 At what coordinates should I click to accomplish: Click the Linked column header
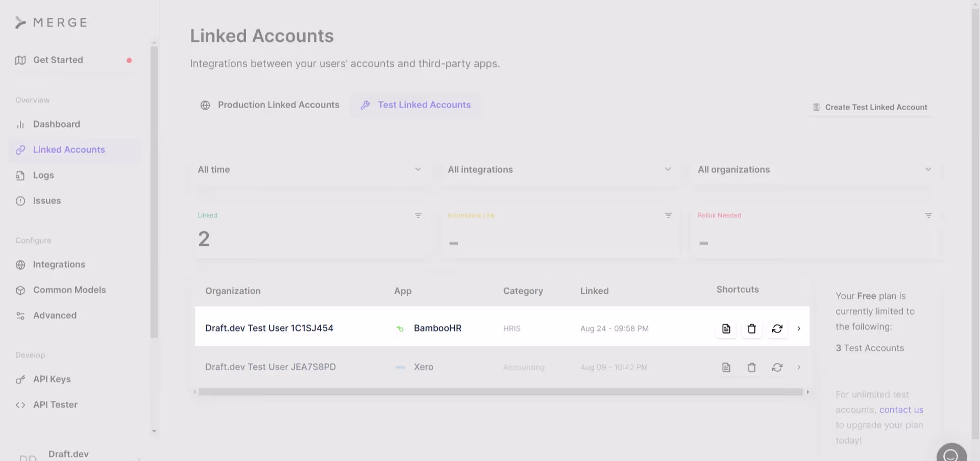pos(594,291)
